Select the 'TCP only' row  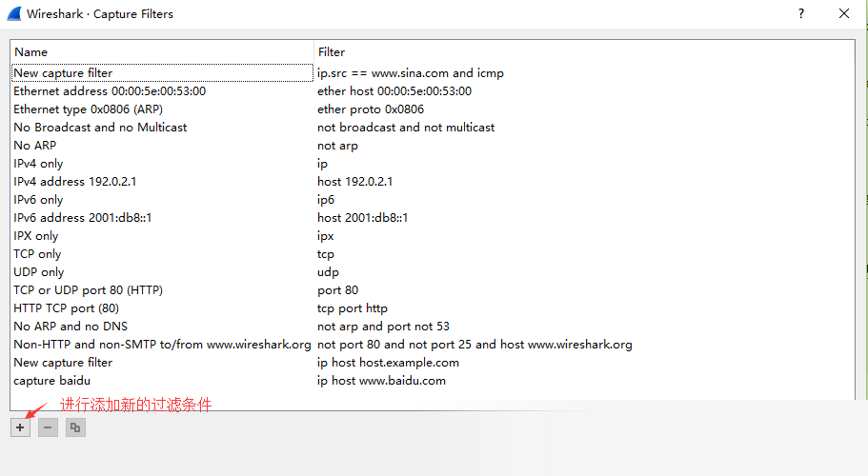(x=37, y=254)
